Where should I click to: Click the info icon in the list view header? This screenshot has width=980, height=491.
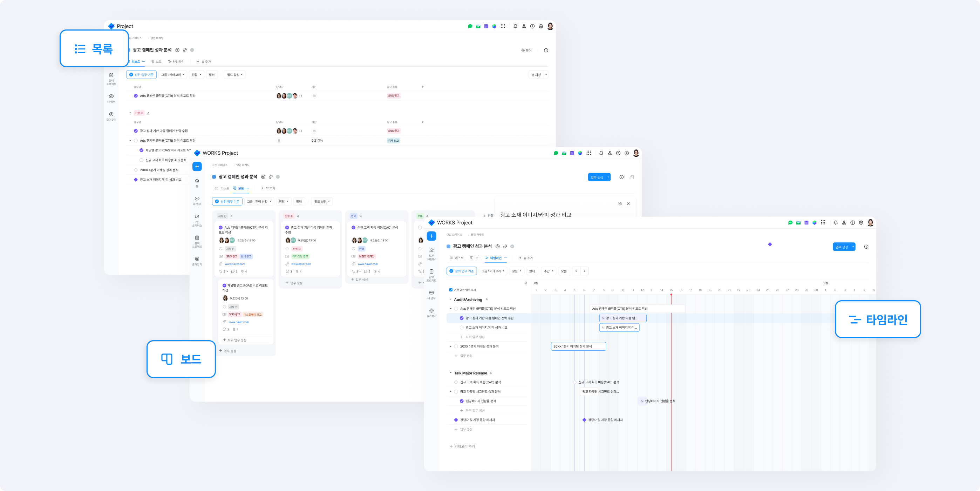(x=546, y=50)
